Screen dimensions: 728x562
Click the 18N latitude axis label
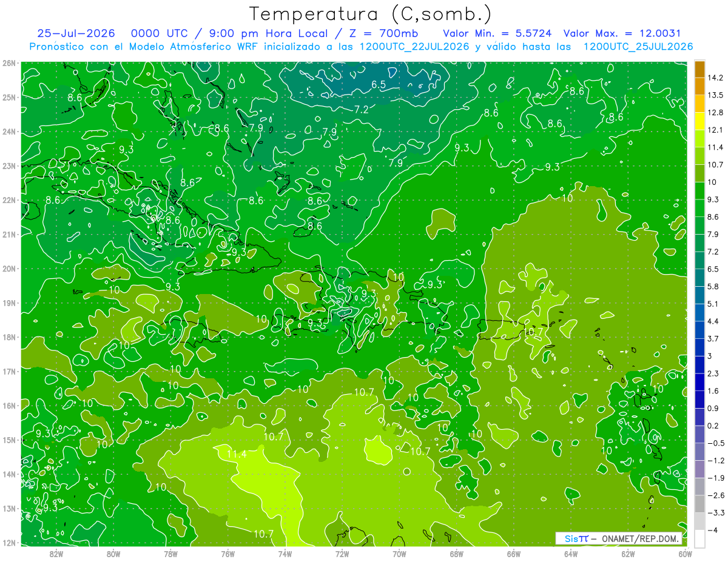coord(9,337)
